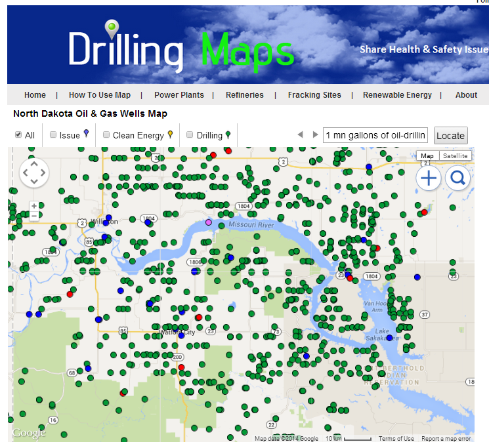Go to previous entry with left arrow
The image size is (489, 448).
[x=301, y=134]
